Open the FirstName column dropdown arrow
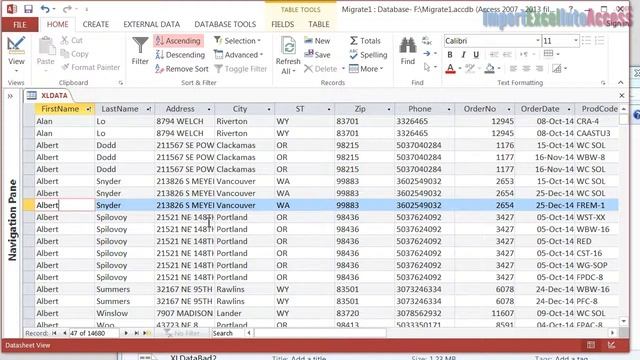 coord(89,109)
